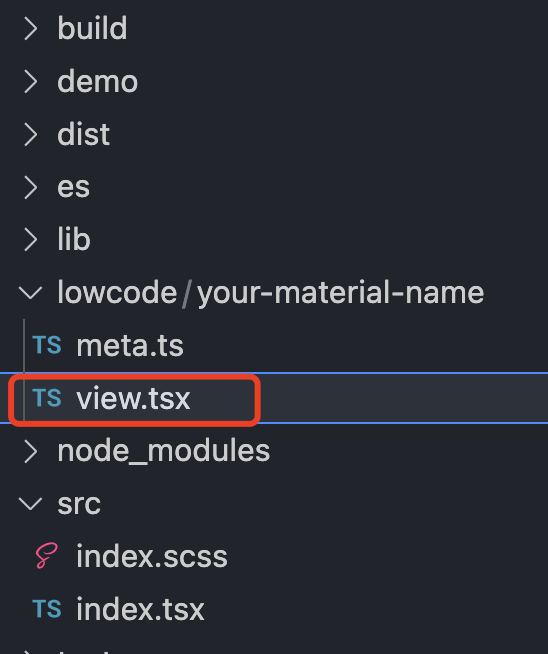
Task: Open the meta.ts file
Action: tap(130, 346)
